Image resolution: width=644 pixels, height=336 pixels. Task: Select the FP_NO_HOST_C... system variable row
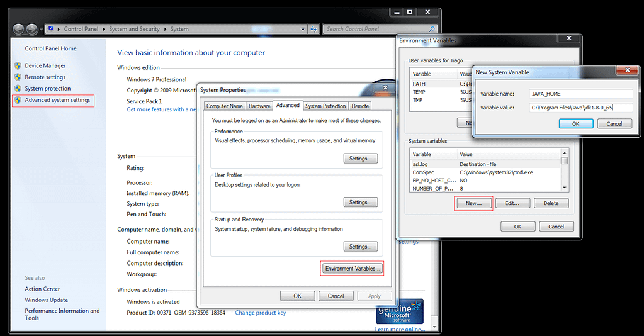486,181
